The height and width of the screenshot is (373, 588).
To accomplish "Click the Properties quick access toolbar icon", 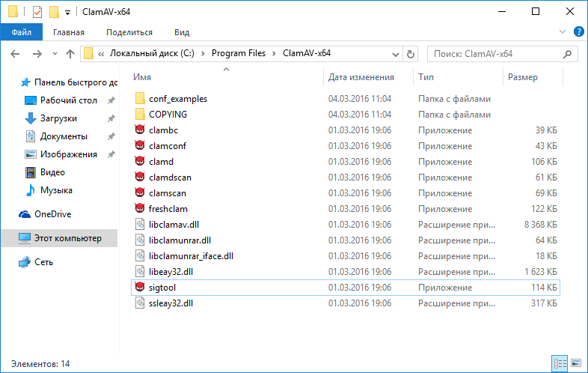I will pos(37,12).
